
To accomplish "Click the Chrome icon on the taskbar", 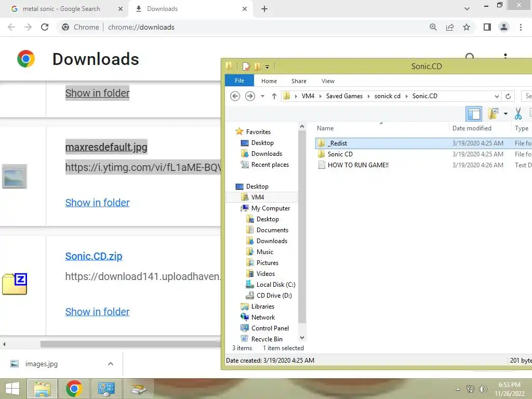I will pos(74,389).
